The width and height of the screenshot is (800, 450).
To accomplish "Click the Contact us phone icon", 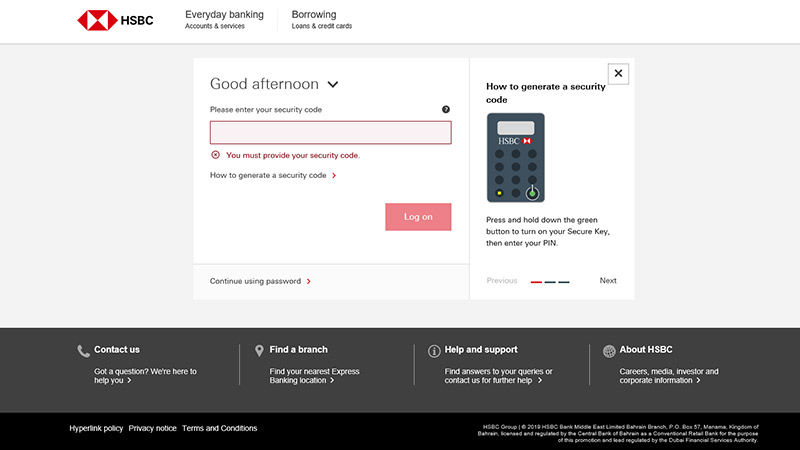I will pyautogui.click(x=83, y=351).
